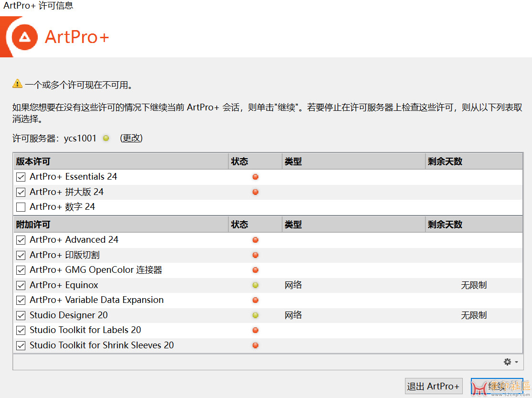Click red status dot for Variable Data Expansion

255,300
